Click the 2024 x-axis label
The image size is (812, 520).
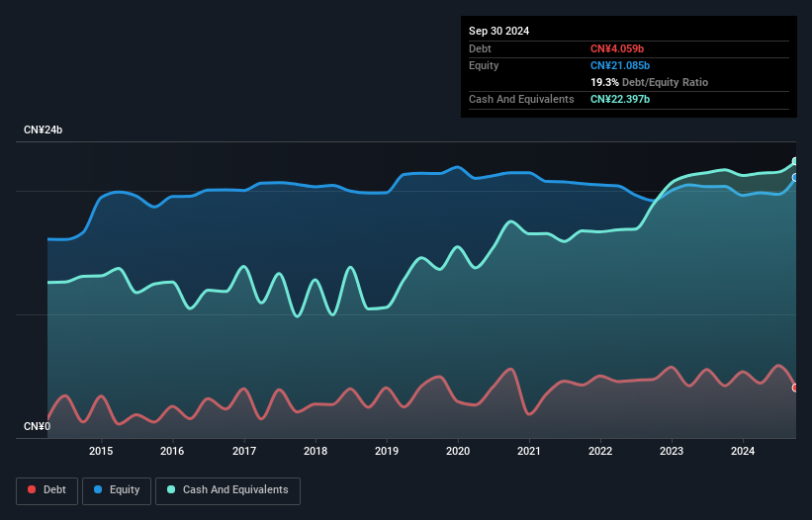click(743, 451)
